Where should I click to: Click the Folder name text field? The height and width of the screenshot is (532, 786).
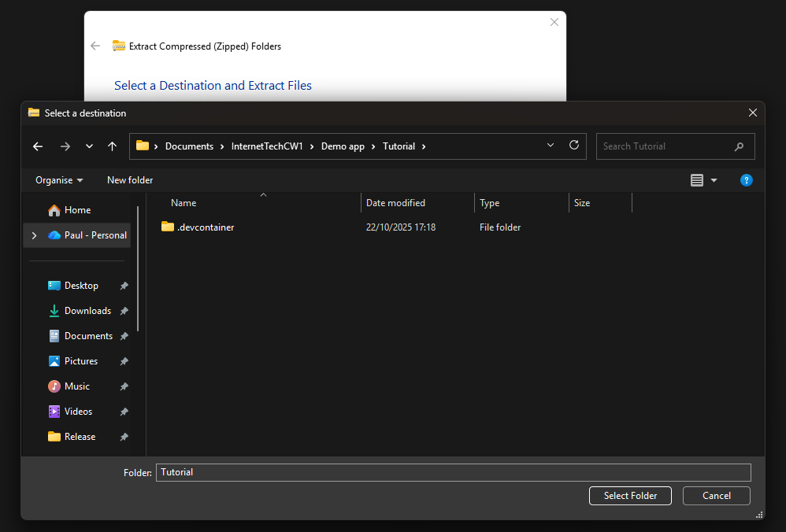tap(453, 472)
